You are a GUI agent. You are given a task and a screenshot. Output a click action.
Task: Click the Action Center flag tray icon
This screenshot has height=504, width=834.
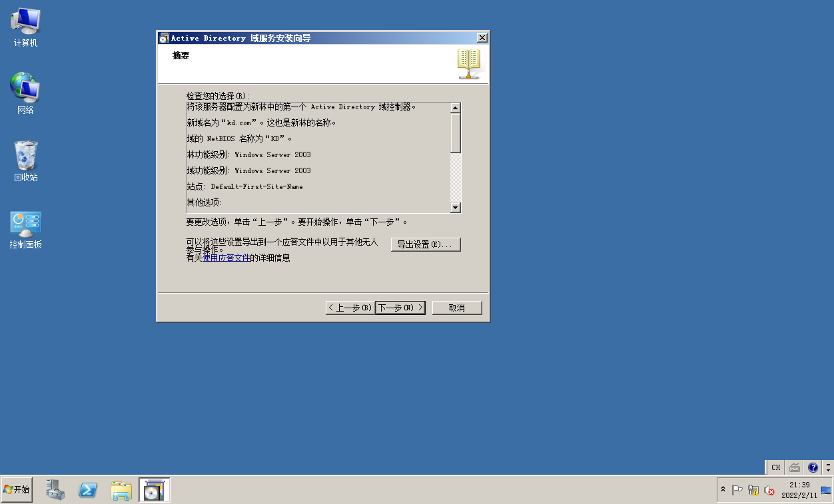click(x=737, y=490)
